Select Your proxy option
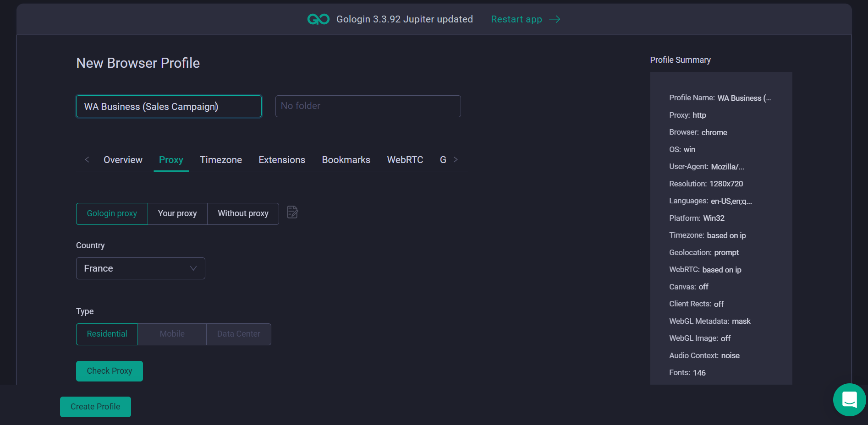 coord(177,214)
